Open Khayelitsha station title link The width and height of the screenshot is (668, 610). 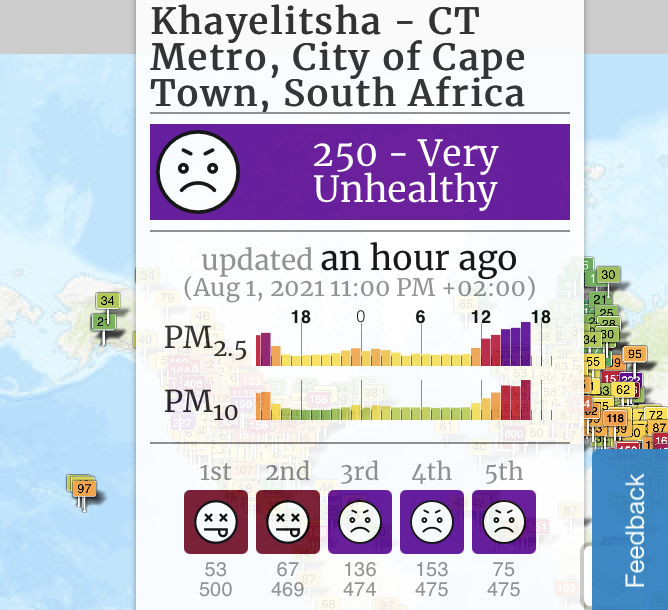337,57
